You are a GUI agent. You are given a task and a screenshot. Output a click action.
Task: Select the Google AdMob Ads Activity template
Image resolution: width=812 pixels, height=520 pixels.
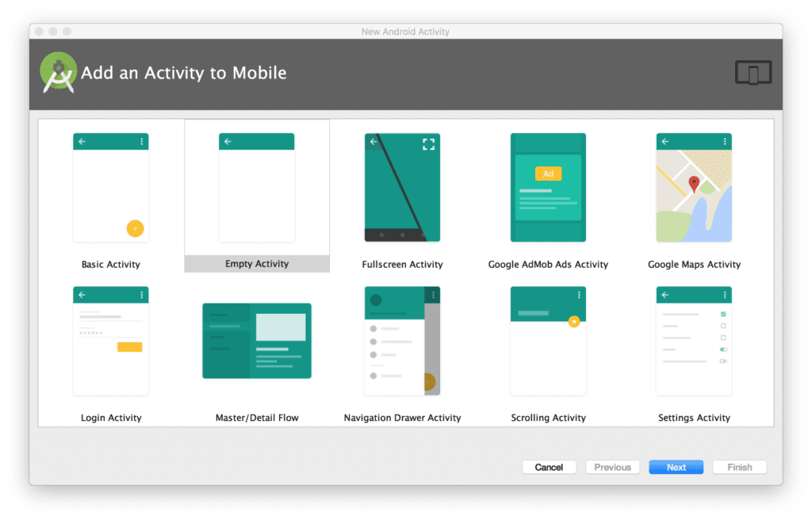coord(548,188)
